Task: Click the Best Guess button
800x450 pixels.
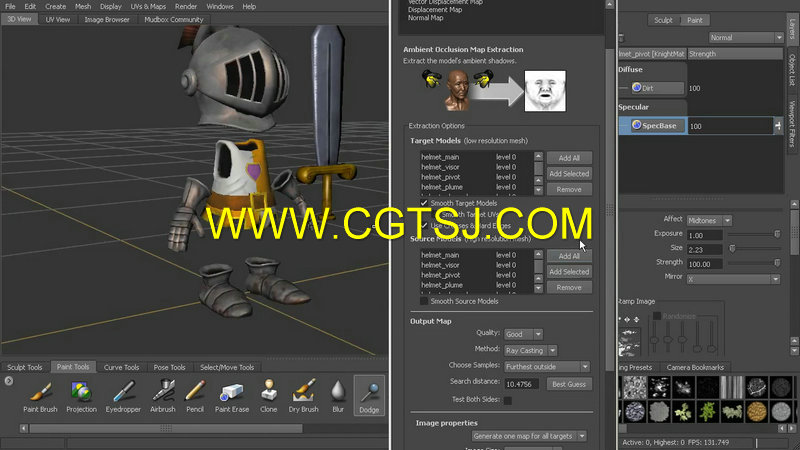Action: click(x=569, y=384)
